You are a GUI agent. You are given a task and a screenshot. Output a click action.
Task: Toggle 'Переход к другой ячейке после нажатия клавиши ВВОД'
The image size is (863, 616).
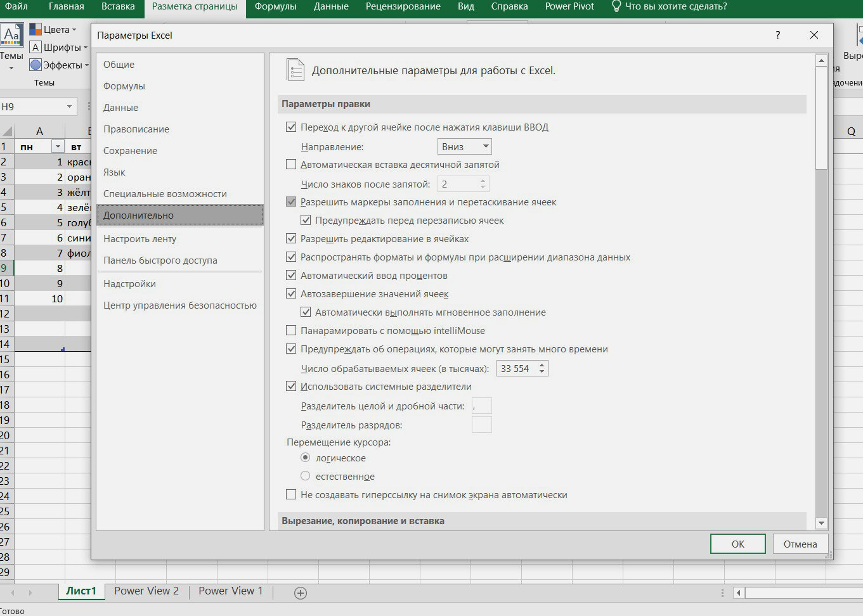[x=291, y=127]
